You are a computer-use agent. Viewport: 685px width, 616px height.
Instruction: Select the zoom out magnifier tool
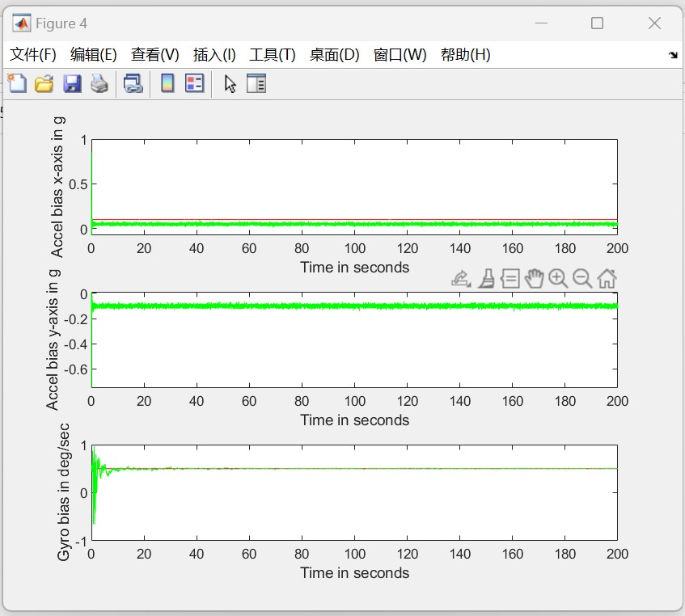click(x=582, y=279)
